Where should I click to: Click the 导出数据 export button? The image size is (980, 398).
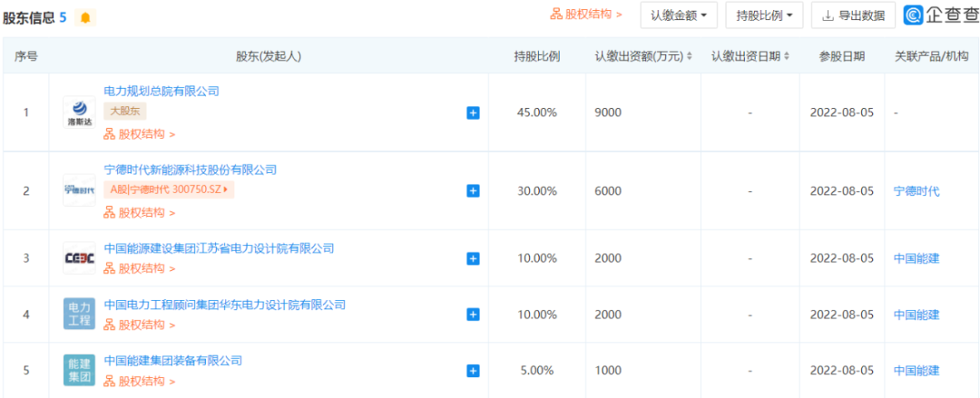click(x=853, y=15)
